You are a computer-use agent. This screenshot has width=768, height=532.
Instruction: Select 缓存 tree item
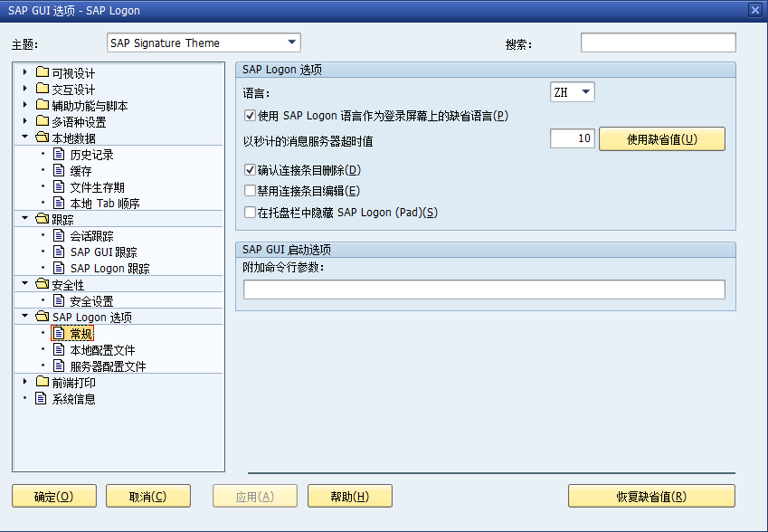(81, 171)
